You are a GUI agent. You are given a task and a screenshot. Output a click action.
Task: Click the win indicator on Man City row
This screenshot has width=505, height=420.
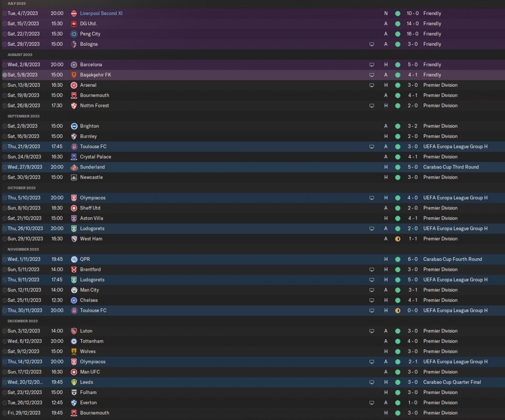pyautogui.click(x=398, y=290)
